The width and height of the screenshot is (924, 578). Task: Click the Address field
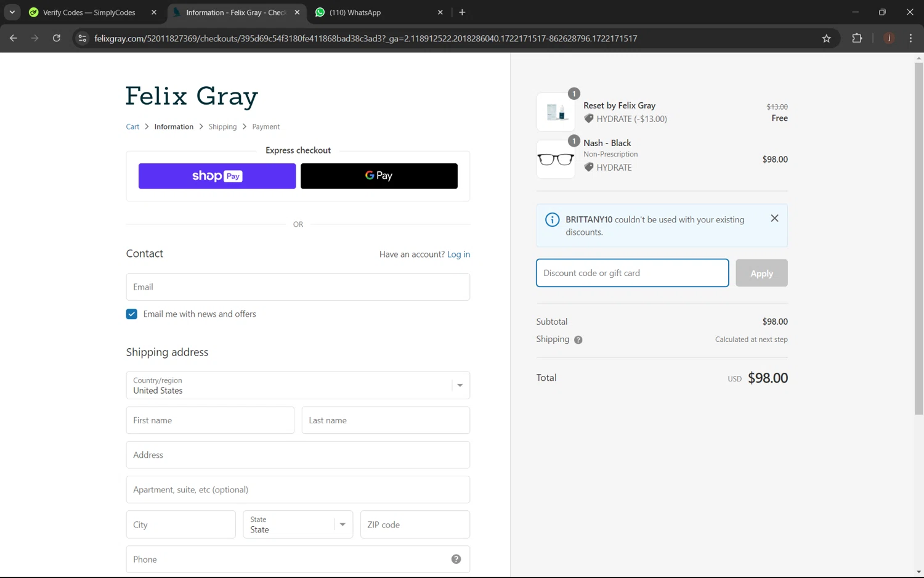(x=298, y=455)
